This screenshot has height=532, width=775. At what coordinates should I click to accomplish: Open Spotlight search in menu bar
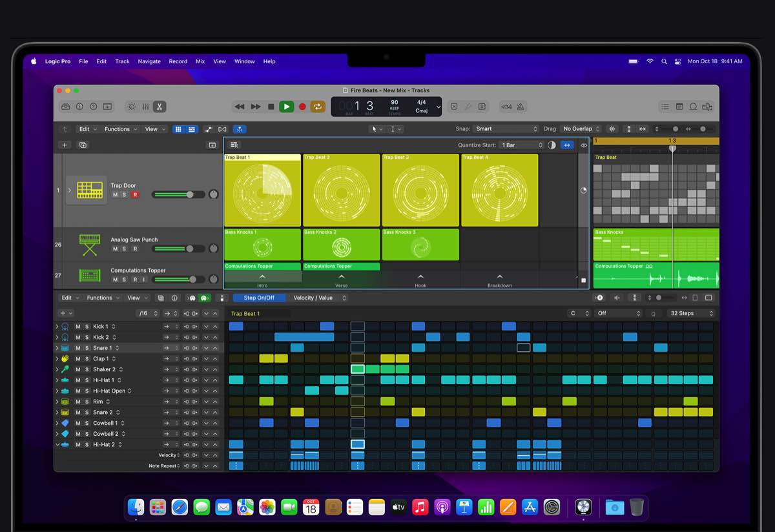[x=664, y=61]
